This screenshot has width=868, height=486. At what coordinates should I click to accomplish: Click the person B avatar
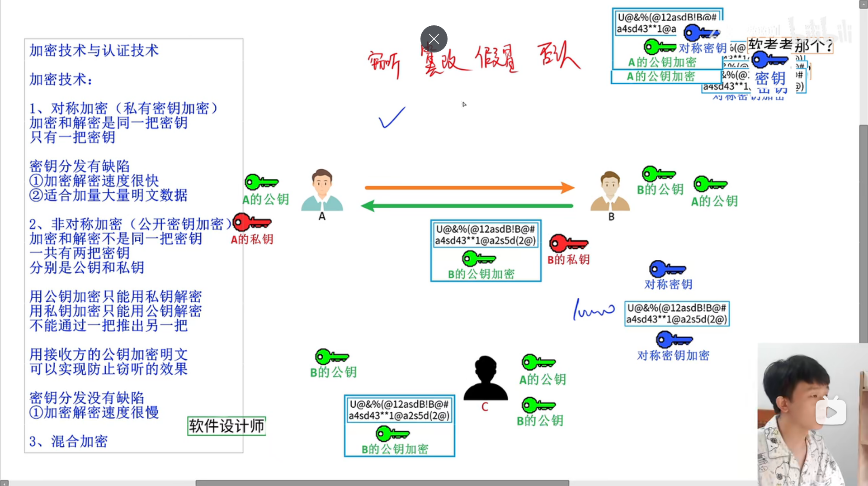[x=610, y=191]
